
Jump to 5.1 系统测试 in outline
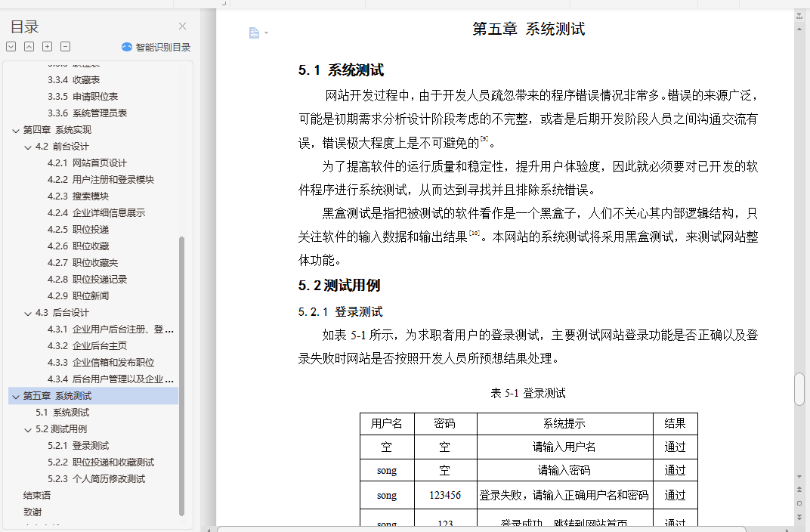62,412
